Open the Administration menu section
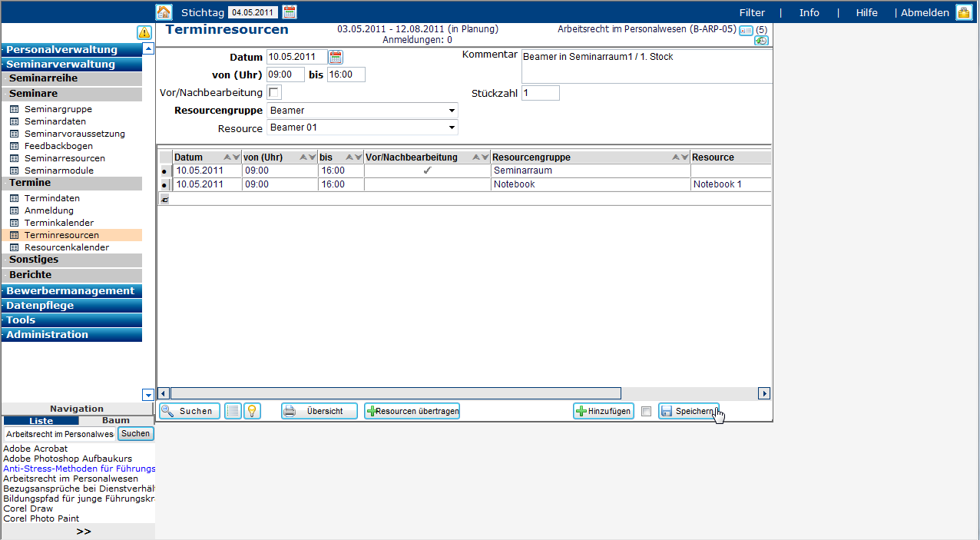Image resolution: width=980 pixels, height=540 pixels. [x=71, y=335]
